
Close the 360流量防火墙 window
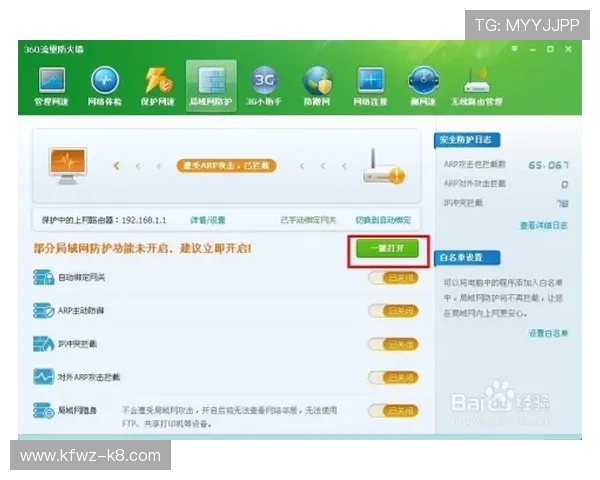tap(568, 49)
